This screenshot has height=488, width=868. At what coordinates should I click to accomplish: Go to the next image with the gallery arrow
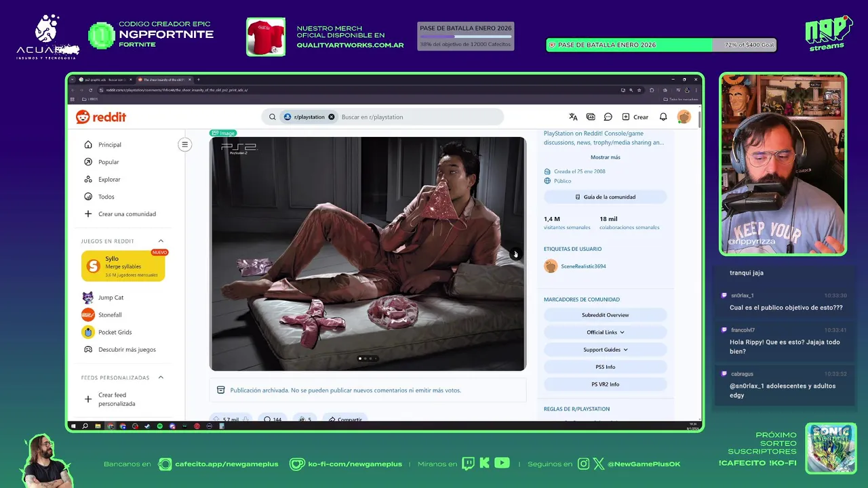coord(515,254)
